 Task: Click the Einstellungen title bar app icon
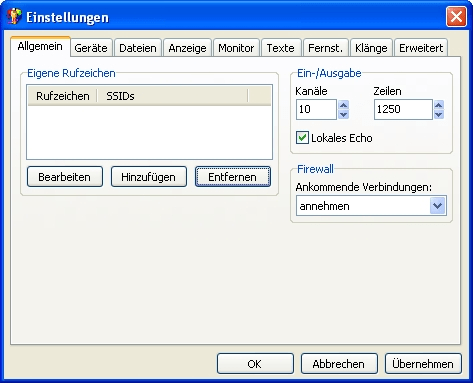coord(14,16)
